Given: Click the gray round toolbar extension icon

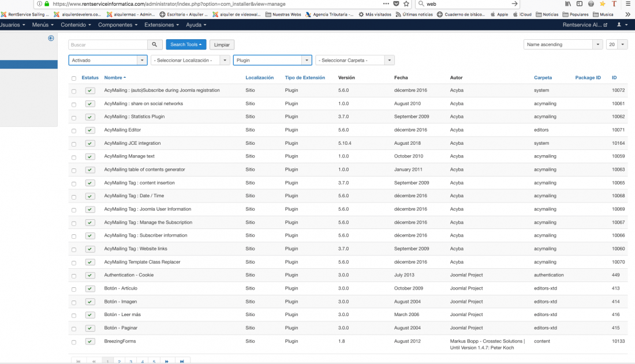Looking at the screenshot, I should coord(591,3).
